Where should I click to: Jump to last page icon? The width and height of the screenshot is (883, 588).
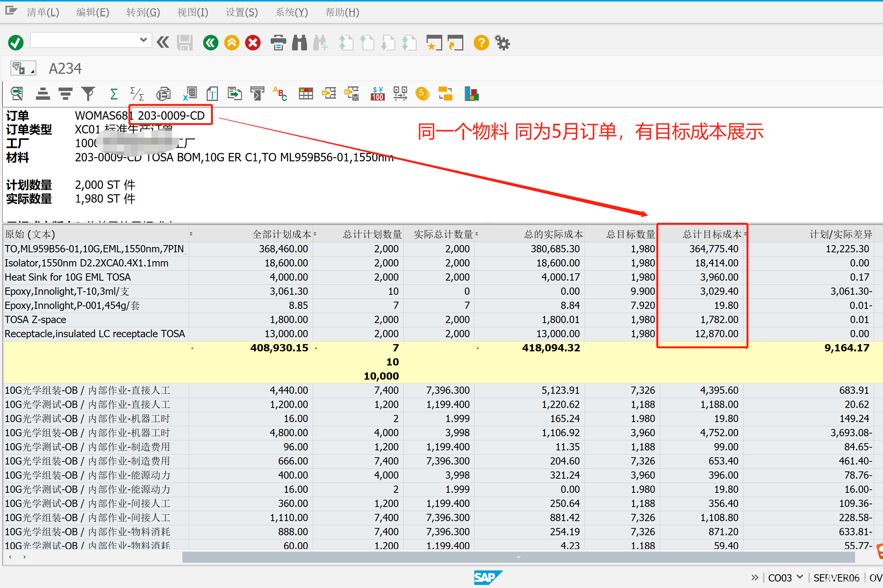[x=409, y=42]
